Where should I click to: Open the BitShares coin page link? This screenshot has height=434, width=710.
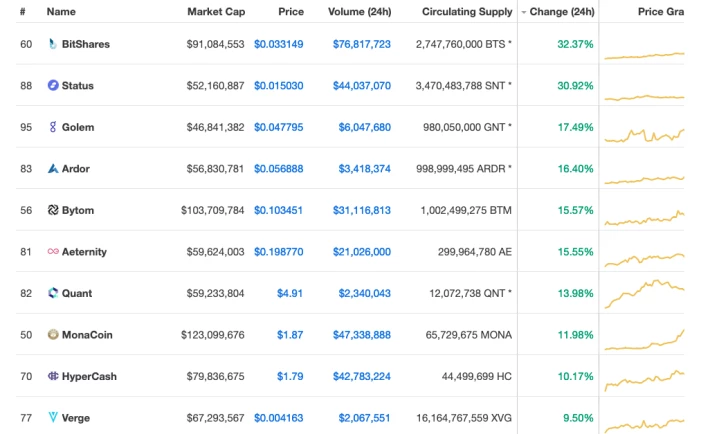pos(86,44)
